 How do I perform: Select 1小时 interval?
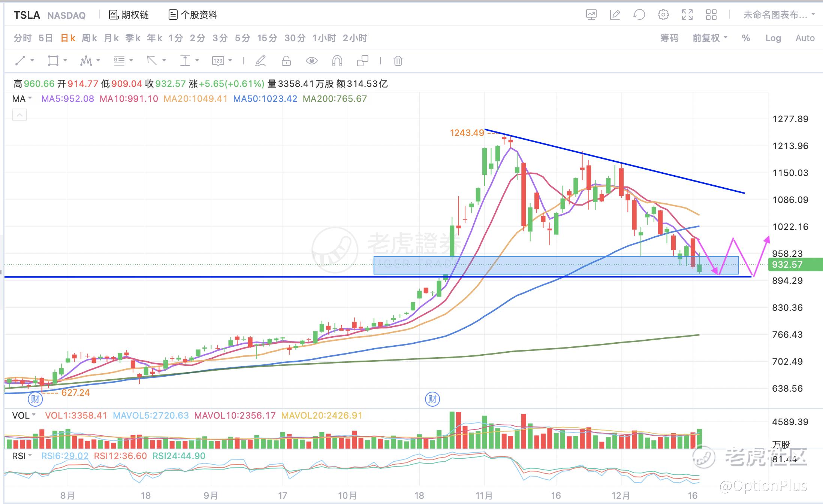click(x=324, y=38)
